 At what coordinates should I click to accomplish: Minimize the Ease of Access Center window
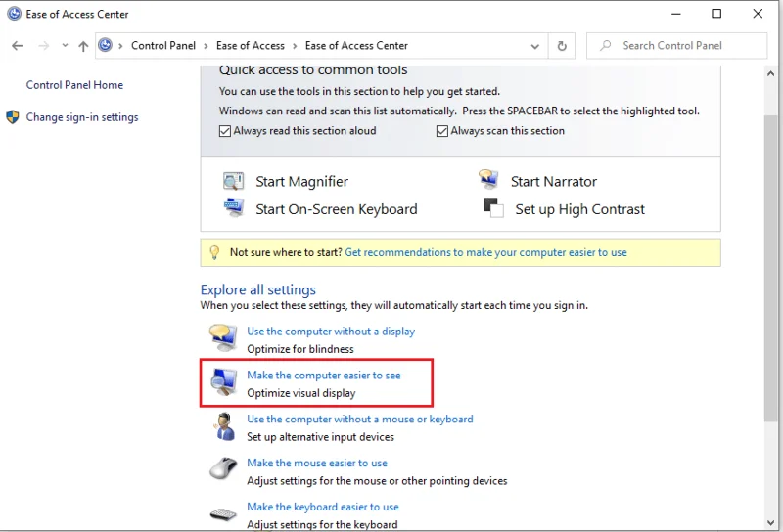[675, 14]
